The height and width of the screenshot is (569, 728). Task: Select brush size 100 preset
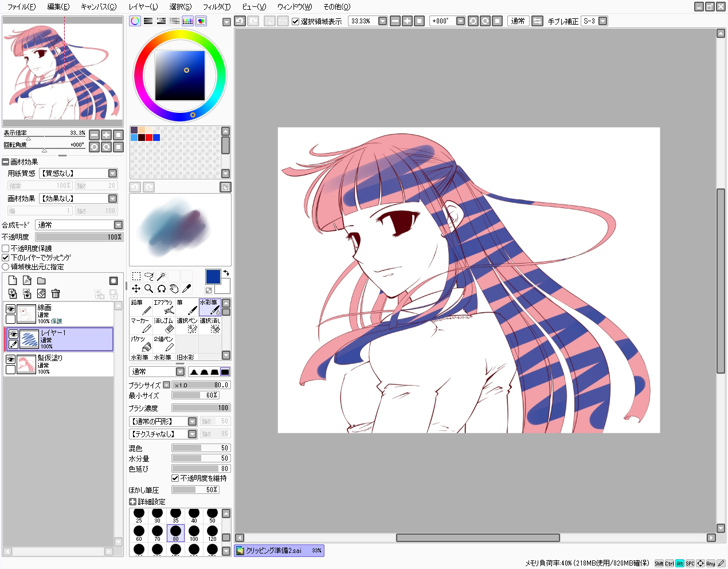coord(194,533)
